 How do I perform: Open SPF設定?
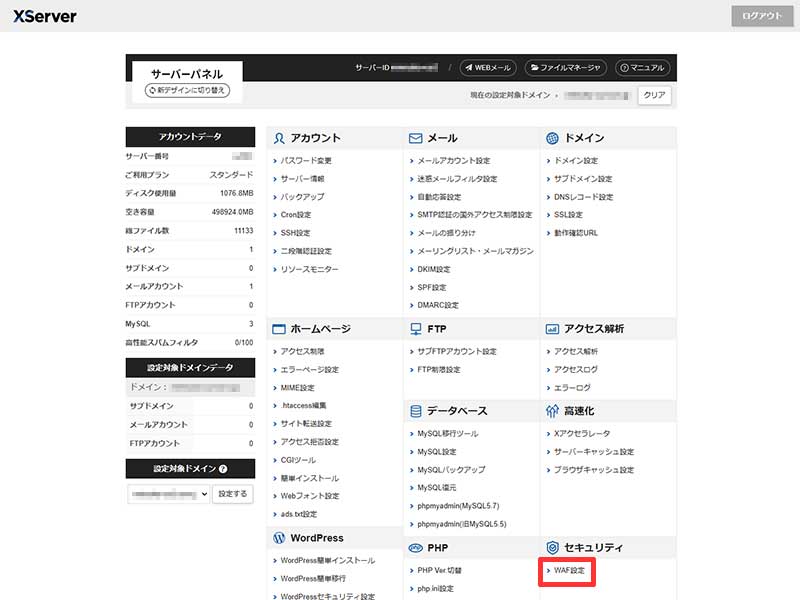point(432,287)
